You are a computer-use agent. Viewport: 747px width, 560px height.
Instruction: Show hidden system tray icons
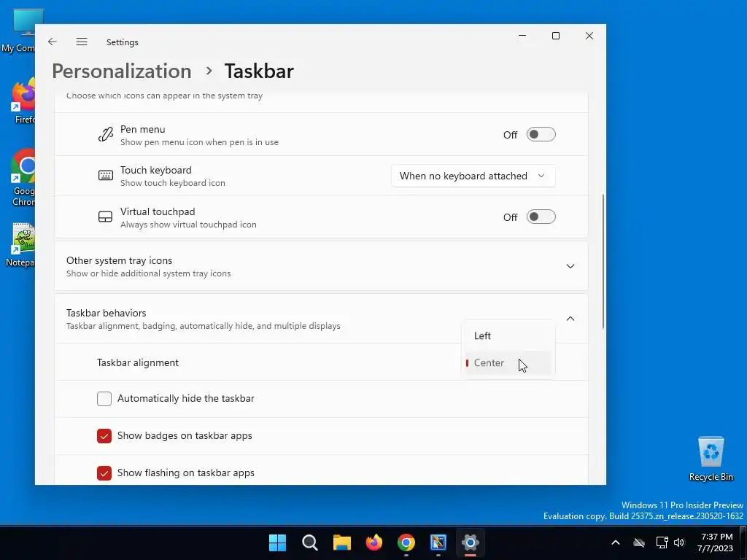(x=616, y=542)
